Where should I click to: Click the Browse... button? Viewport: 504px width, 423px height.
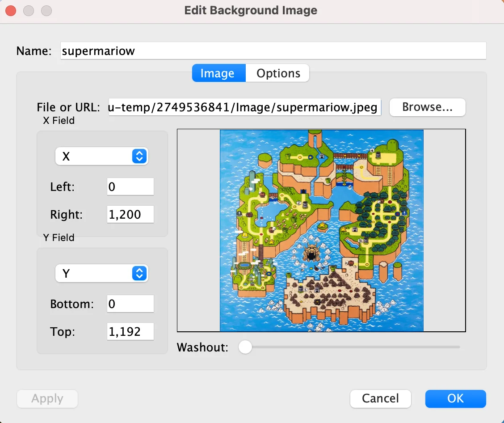[x=427, y=107]
